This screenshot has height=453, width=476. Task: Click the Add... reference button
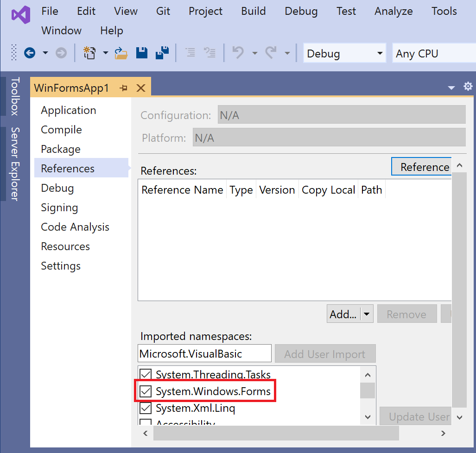343,314
